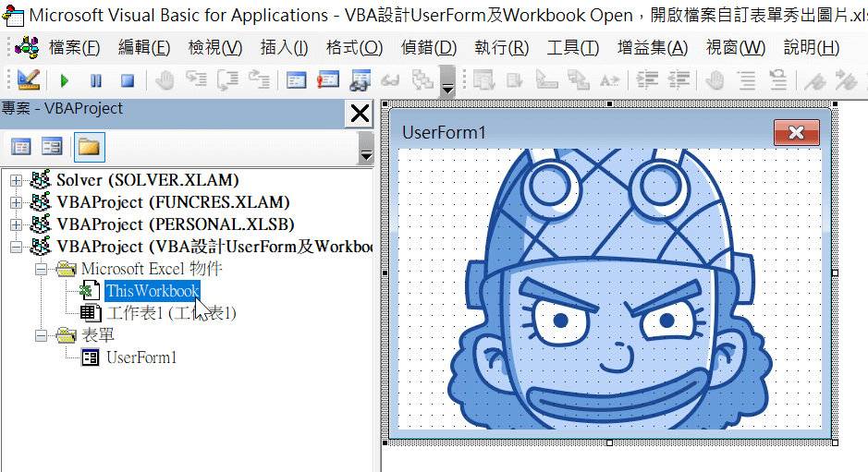Click View Code icon in Project panel
Screen dimensions: 868x472
(21, 147)
